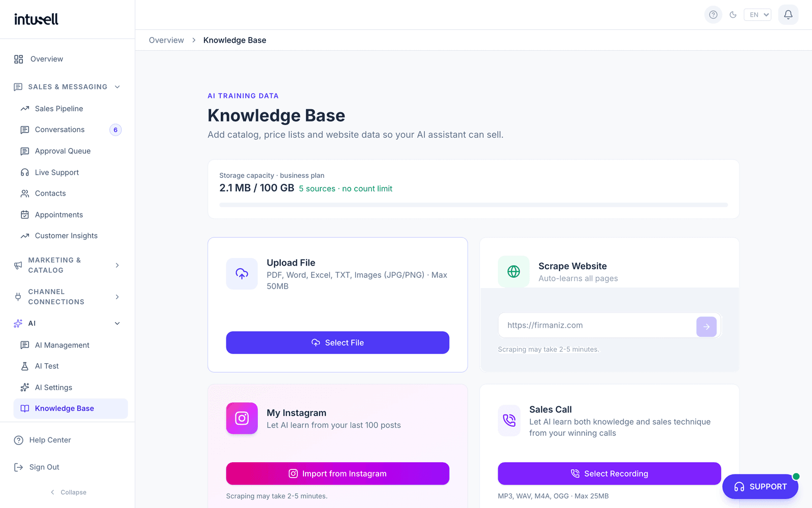This screenshot has width=812, height=508.
Task: Collapse the AI section chevron
Action: coord(117,324)
